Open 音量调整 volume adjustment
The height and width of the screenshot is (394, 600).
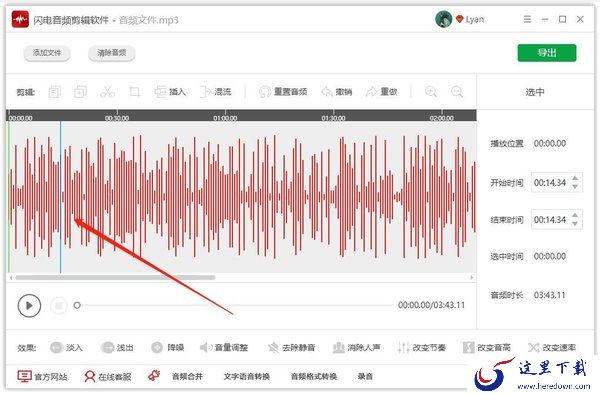224,347
